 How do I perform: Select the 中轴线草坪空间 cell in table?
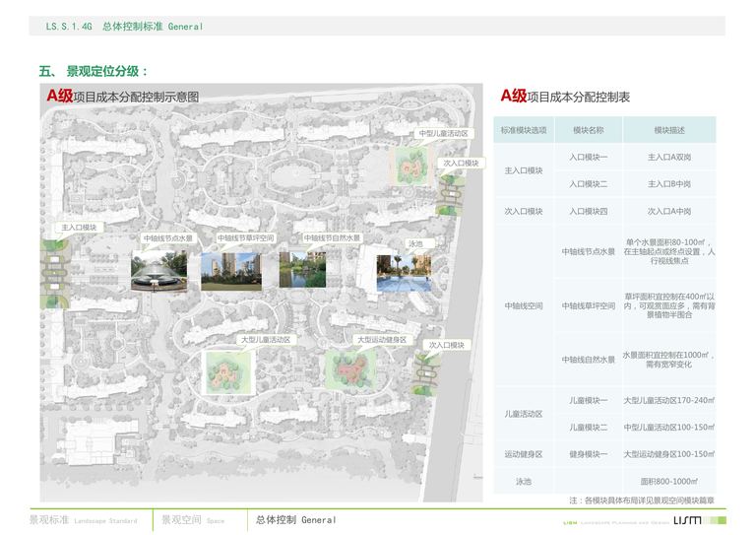click(589, 305)
